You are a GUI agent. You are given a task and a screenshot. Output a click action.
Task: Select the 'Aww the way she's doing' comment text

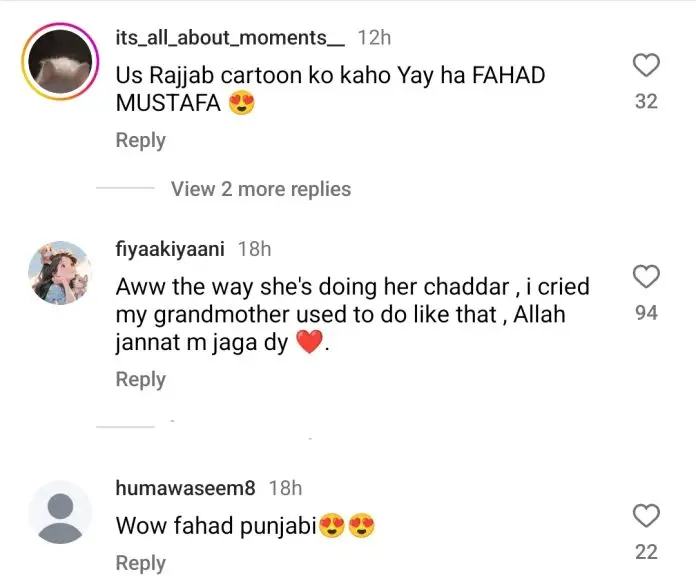352,314
